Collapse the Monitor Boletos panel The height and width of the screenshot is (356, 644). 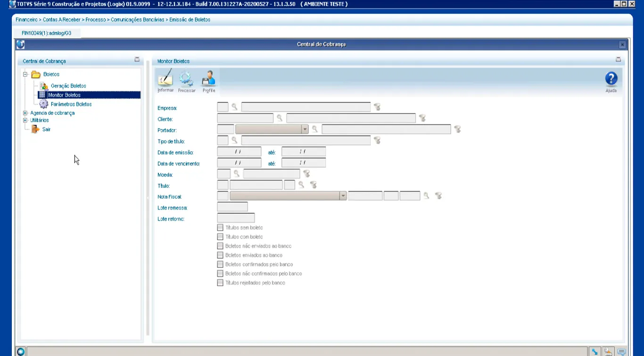pos(618,60)
